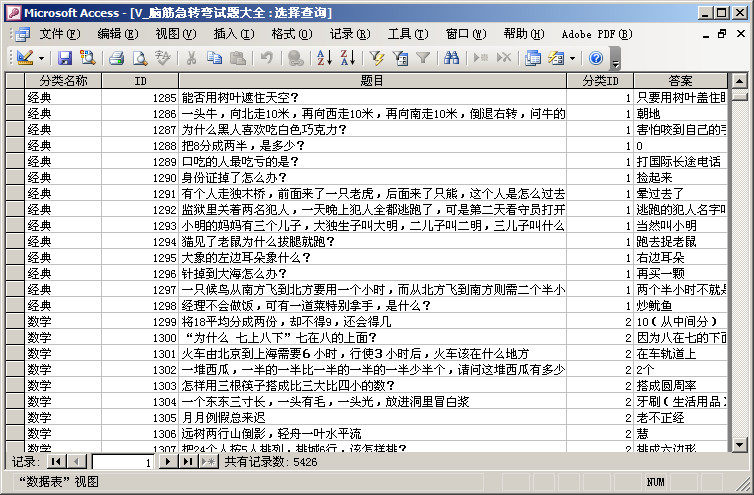Select the 答案 column header
The height and width of the screenshot is (495, 754).
pos(680,80)
